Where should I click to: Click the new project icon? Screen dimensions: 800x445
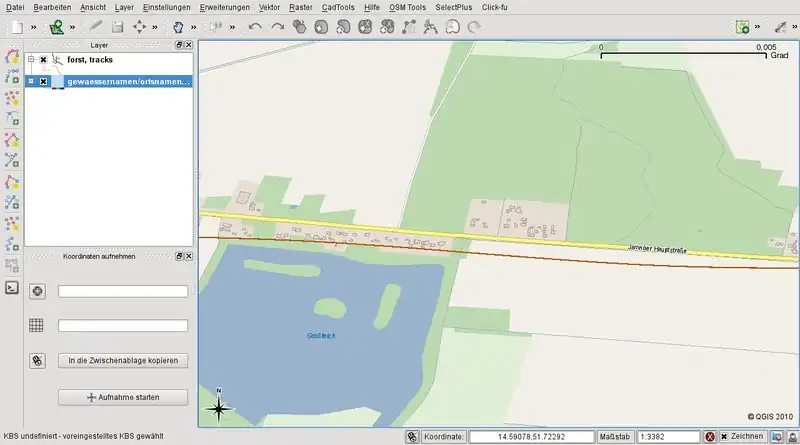point(16,27)
